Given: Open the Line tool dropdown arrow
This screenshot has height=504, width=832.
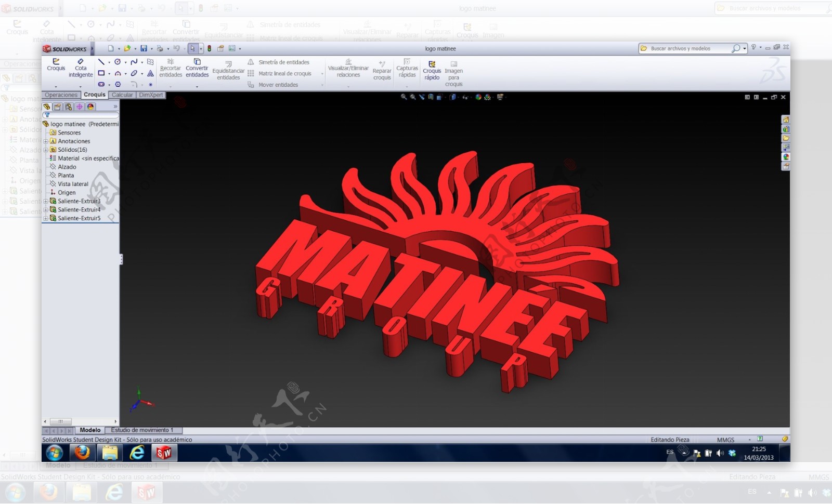Looking at the screenshot, I should pos(109,62).
